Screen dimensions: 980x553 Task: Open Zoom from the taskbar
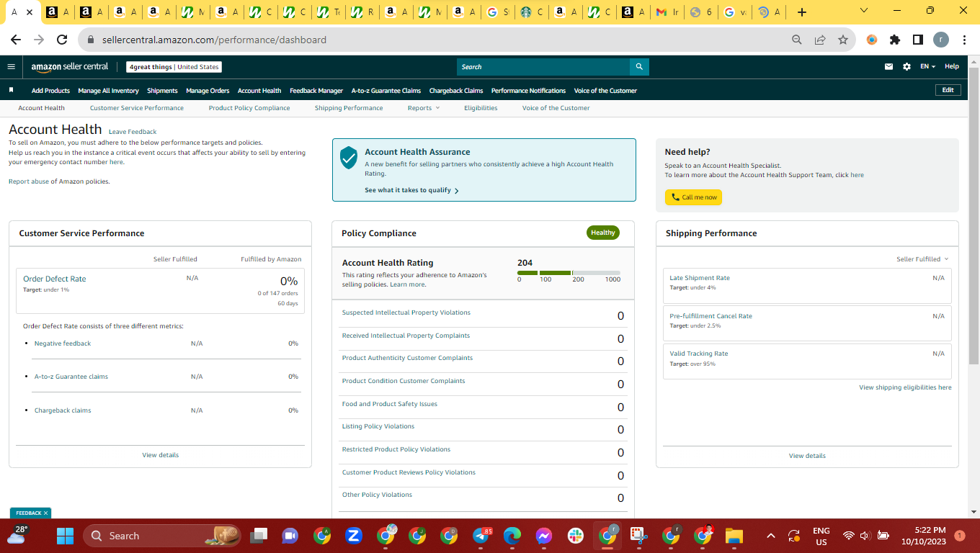[353, 536]
